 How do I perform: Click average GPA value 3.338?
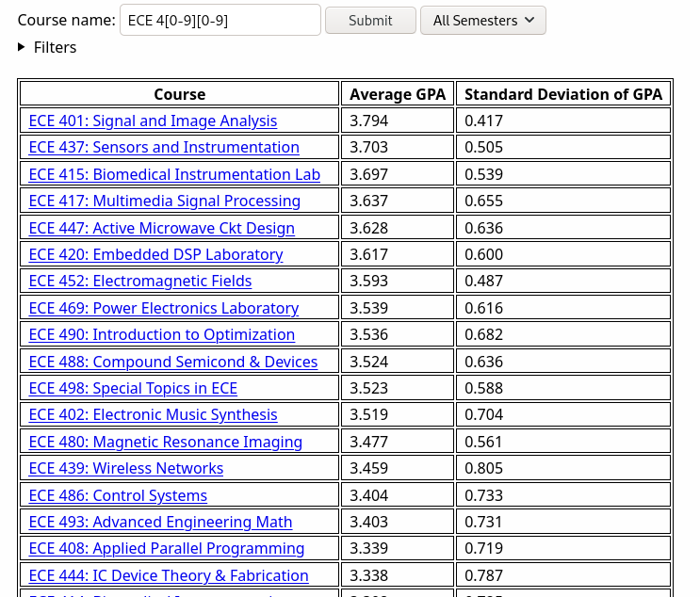(368, 575)
